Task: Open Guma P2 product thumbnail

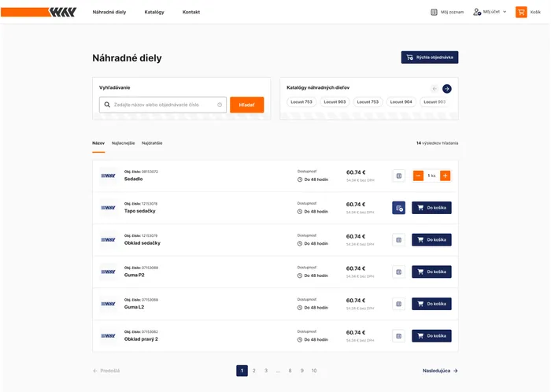Action: coord(109,272)
